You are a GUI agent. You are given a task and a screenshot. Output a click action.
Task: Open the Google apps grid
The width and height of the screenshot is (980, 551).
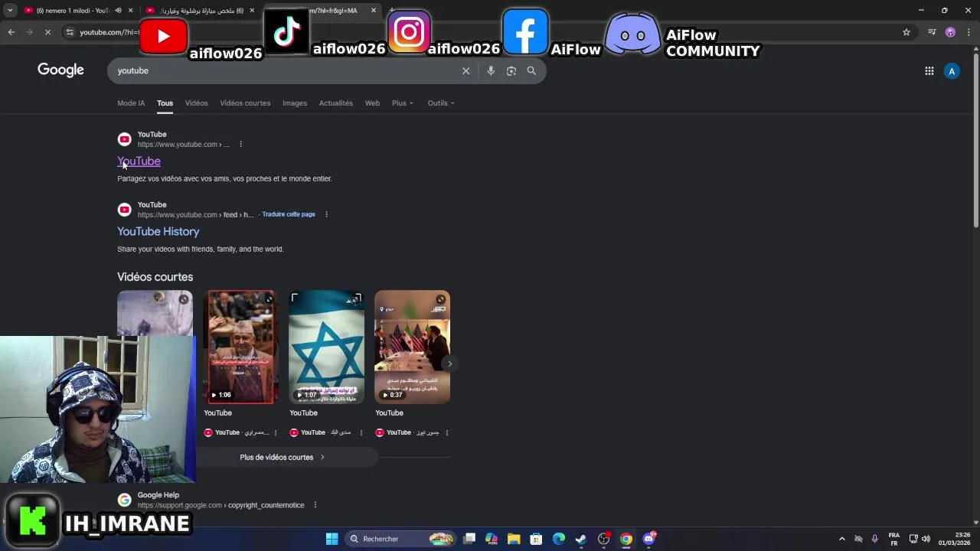pyautogui.click(x=929, y=71)
